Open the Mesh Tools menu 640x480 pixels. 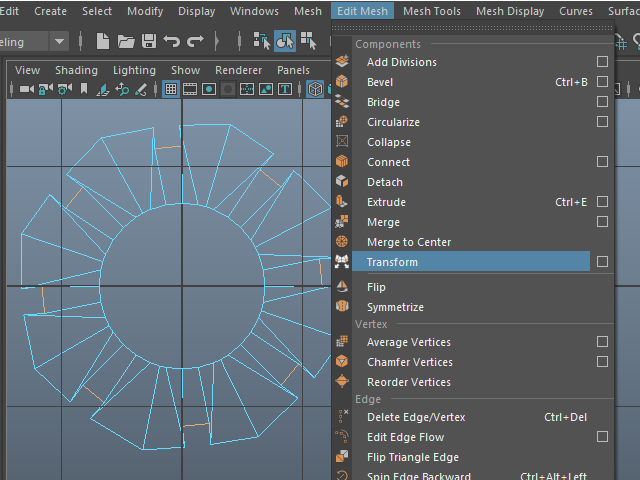(x=432, y=11)
